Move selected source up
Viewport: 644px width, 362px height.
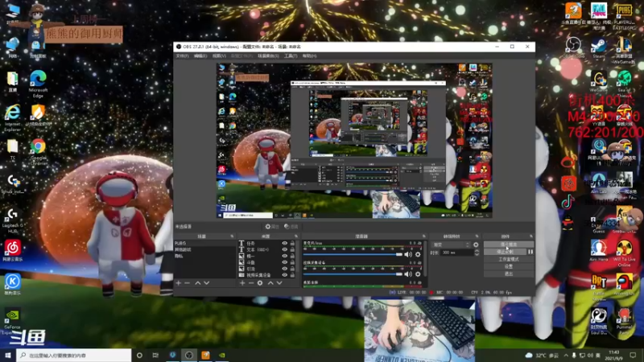pos(270,283)
